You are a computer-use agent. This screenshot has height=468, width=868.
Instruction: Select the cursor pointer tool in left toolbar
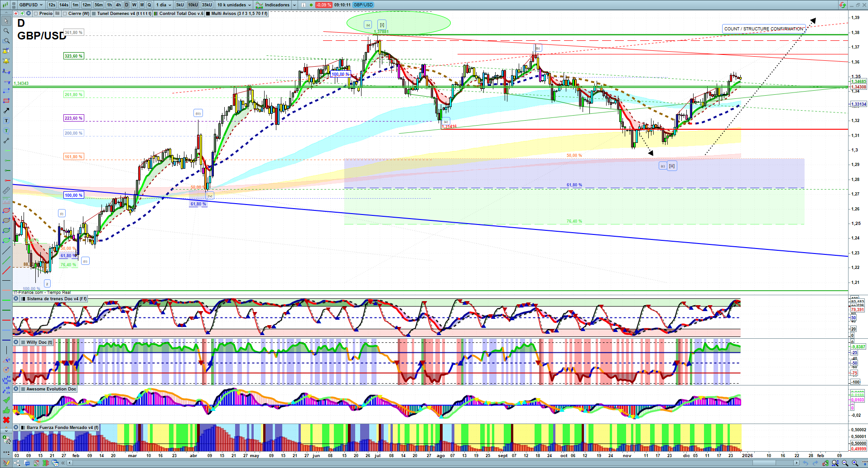tap(6, 21)
